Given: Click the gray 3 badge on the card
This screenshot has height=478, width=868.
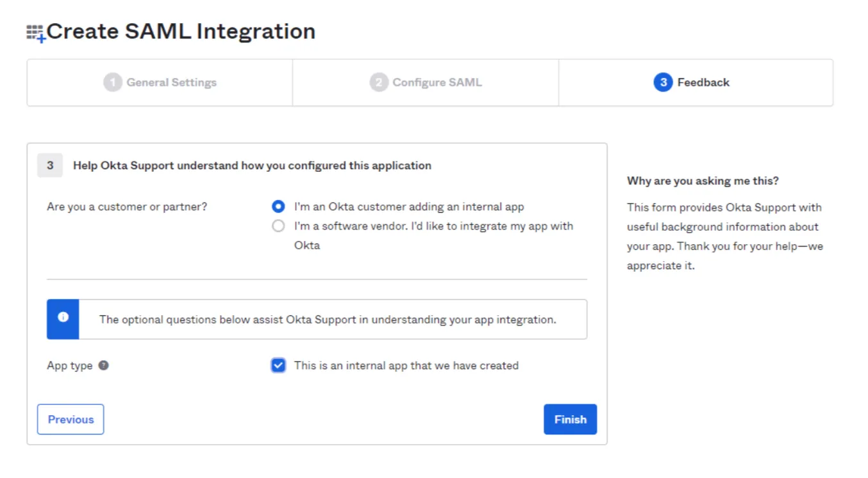Looking at the screenshot, I should [49, 165].
